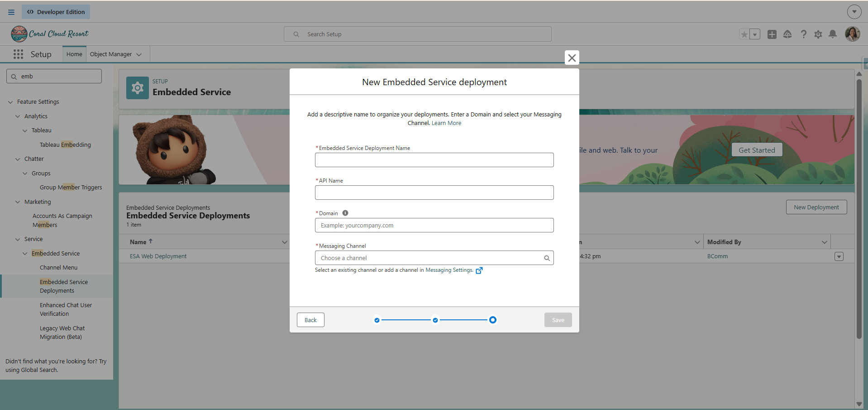Viewport: 868px width, 410px height.
Task: Open the favorites list dropdown arrow
Action: pos(755,34)
